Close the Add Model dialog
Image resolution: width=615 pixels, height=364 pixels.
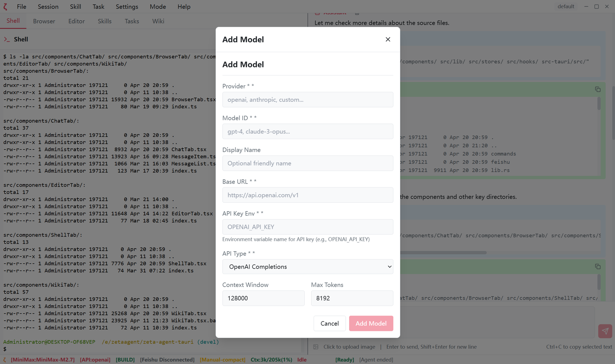(388, 39)
